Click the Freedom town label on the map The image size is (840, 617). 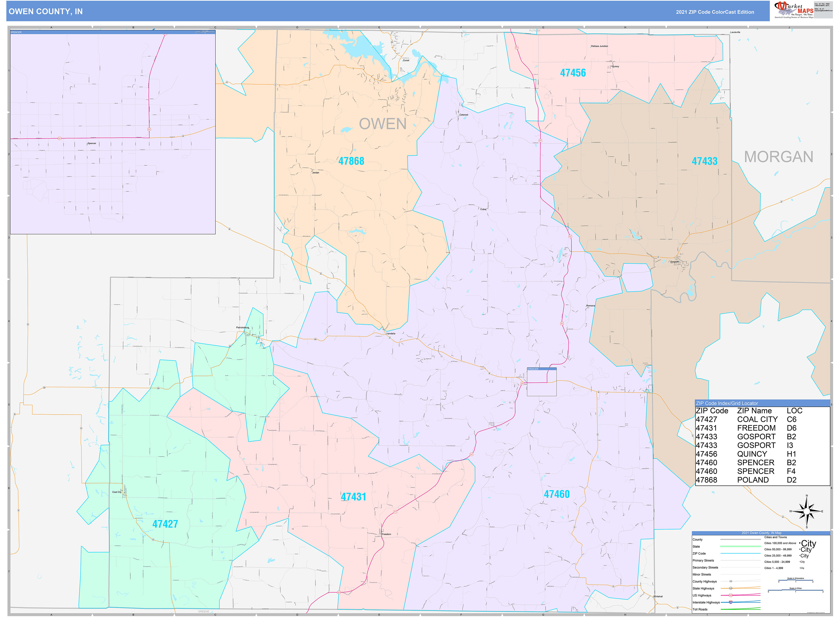point(386,534)
